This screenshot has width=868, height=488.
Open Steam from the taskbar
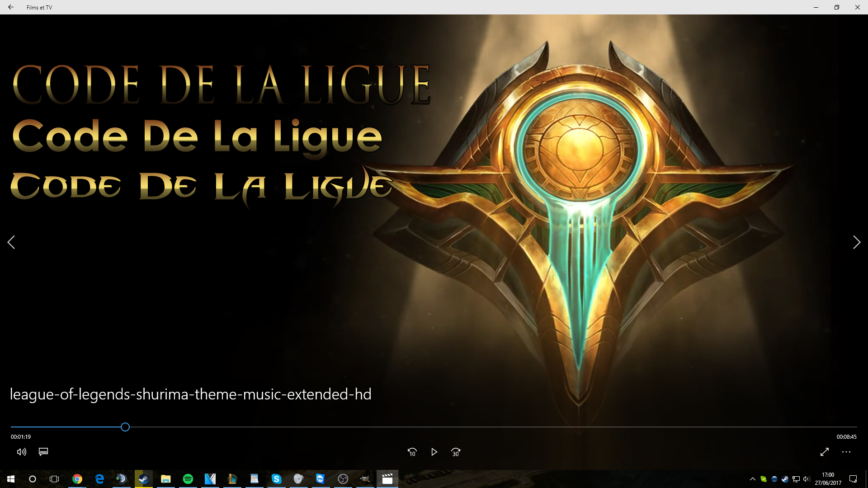(x=144, y=479)
